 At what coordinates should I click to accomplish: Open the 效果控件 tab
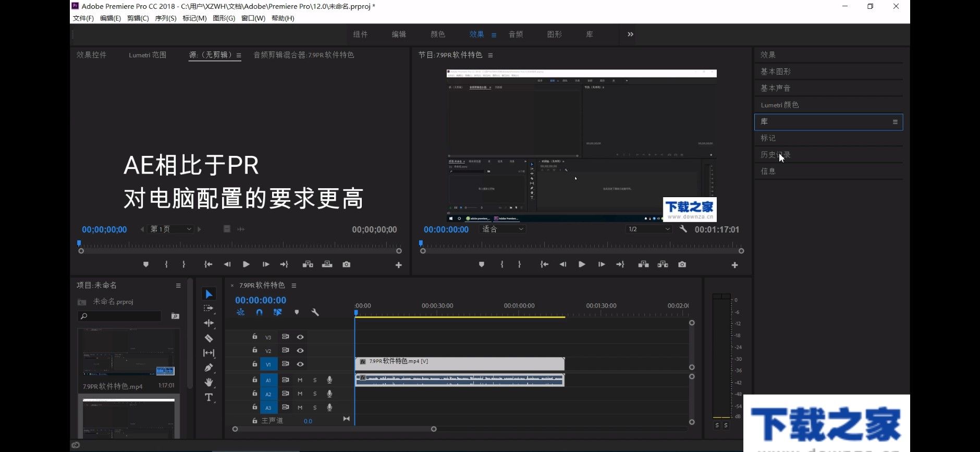92,55
